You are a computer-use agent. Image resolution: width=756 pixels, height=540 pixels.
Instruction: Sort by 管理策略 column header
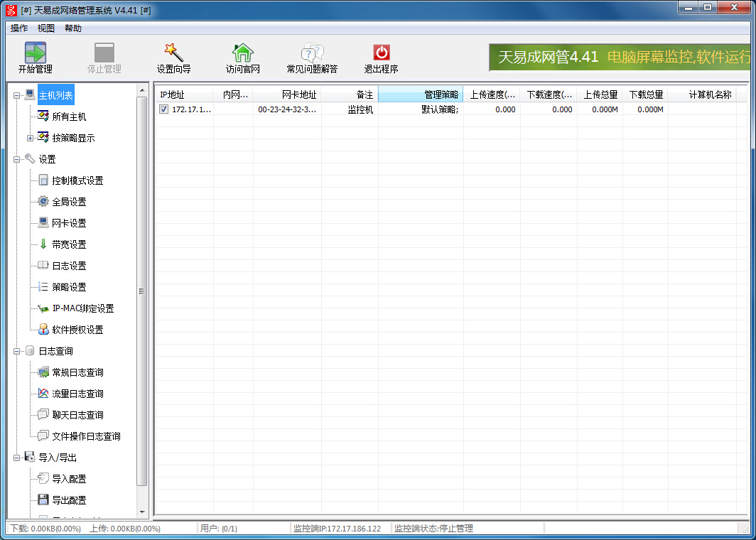(421, 94)
